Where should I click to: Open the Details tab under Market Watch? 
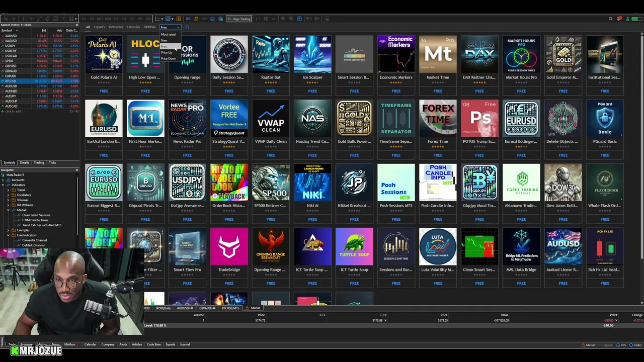tap(24, 163)
